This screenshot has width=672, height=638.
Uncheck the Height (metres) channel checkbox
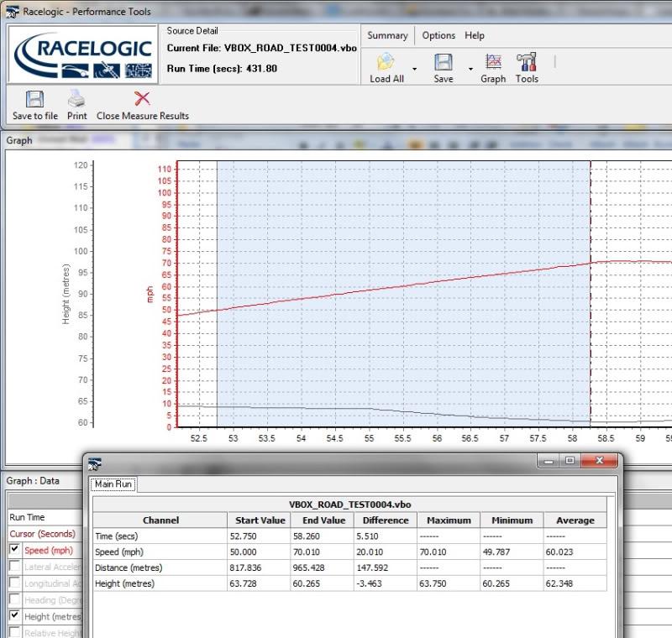pos(14,617)
